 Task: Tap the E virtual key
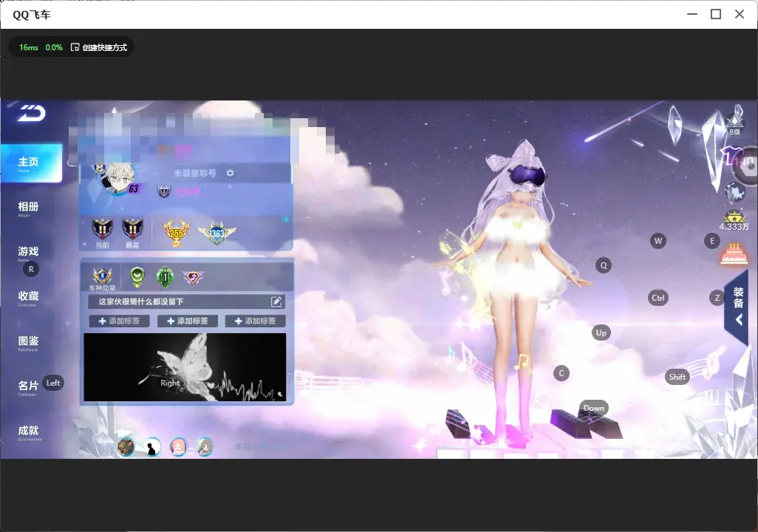click(x=712, y=241)
